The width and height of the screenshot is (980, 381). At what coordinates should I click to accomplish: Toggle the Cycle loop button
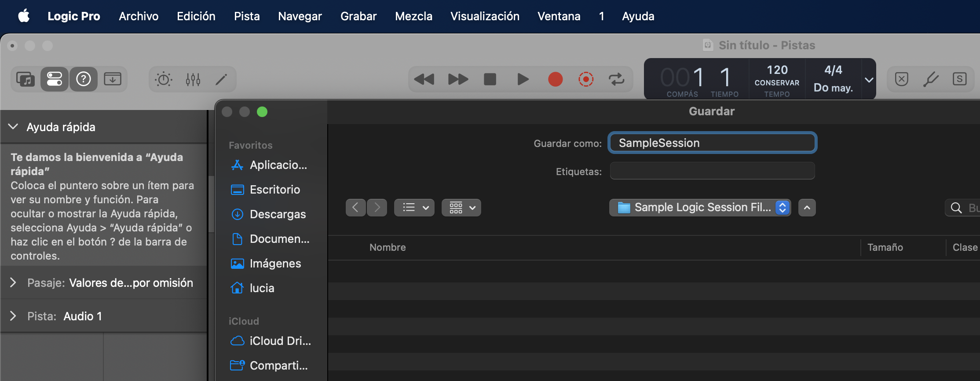pos(616,79)
